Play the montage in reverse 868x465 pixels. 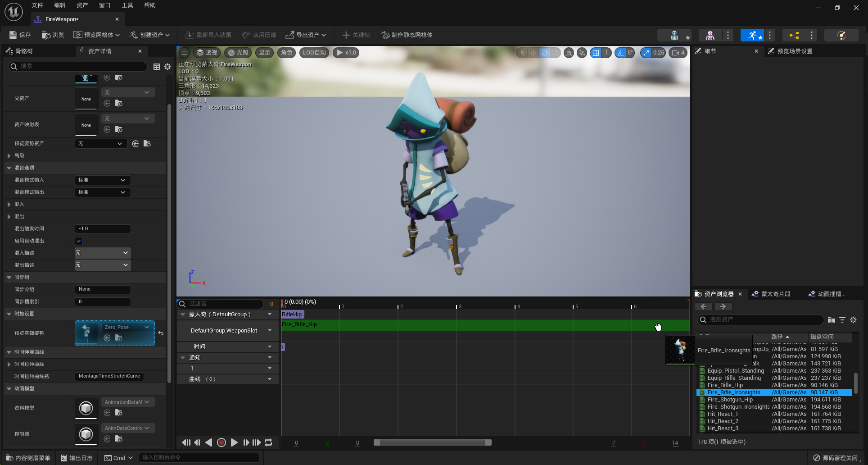point(209,442)
